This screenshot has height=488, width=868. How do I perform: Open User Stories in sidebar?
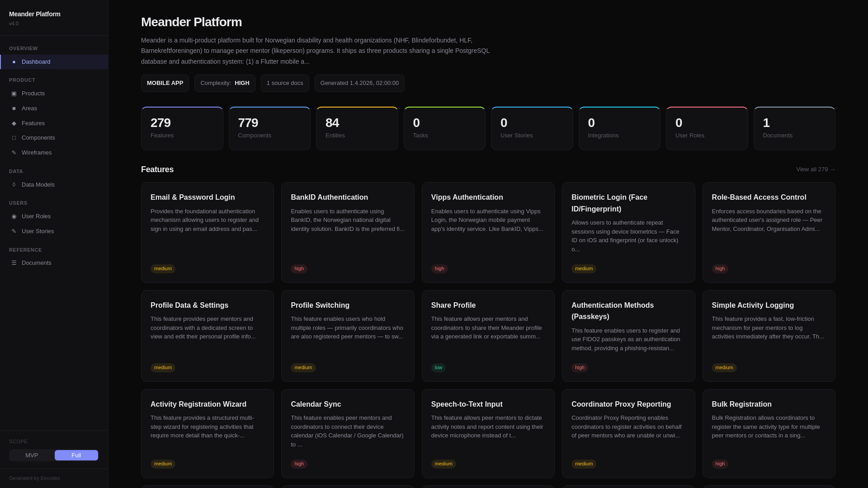pos(54,231)
